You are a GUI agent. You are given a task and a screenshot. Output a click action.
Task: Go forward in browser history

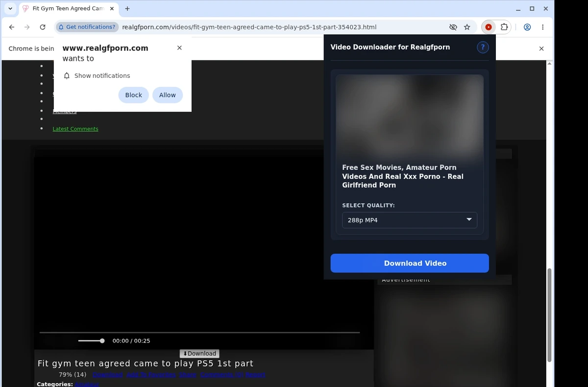point(27,27)
